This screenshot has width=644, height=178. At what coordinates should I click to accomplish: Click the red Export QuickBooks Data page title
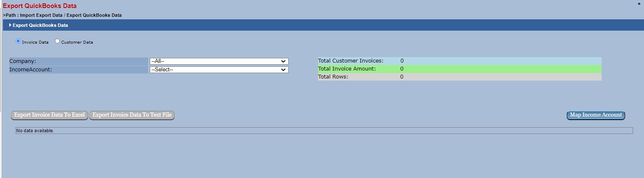[x=40, y=6]
